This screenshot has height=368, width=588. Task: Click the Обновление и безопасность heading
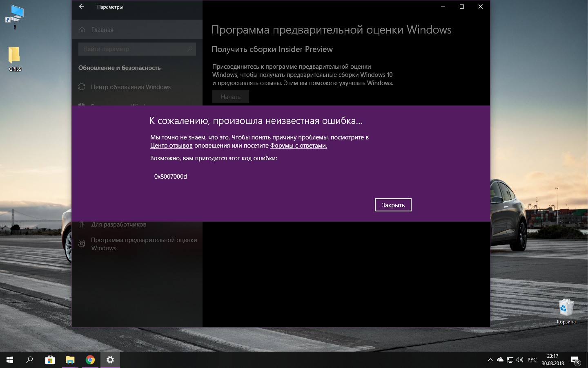click(x=120, y=68)
